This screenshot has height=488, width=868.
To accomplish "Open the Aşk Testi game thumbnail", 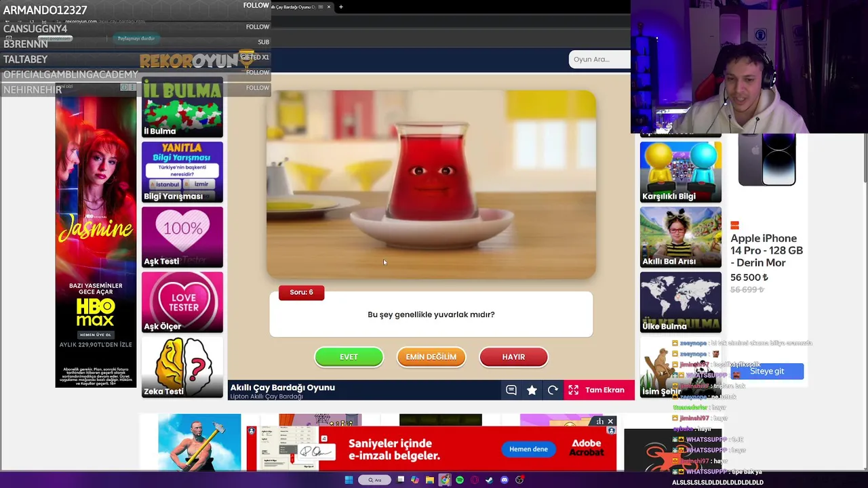I will [182, 237].
